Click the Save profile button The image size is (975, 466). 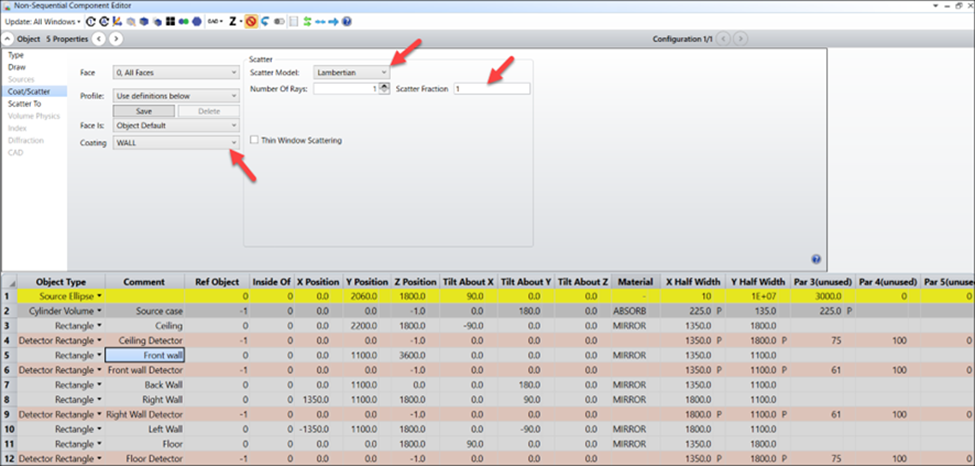click(x=144, y=111)
